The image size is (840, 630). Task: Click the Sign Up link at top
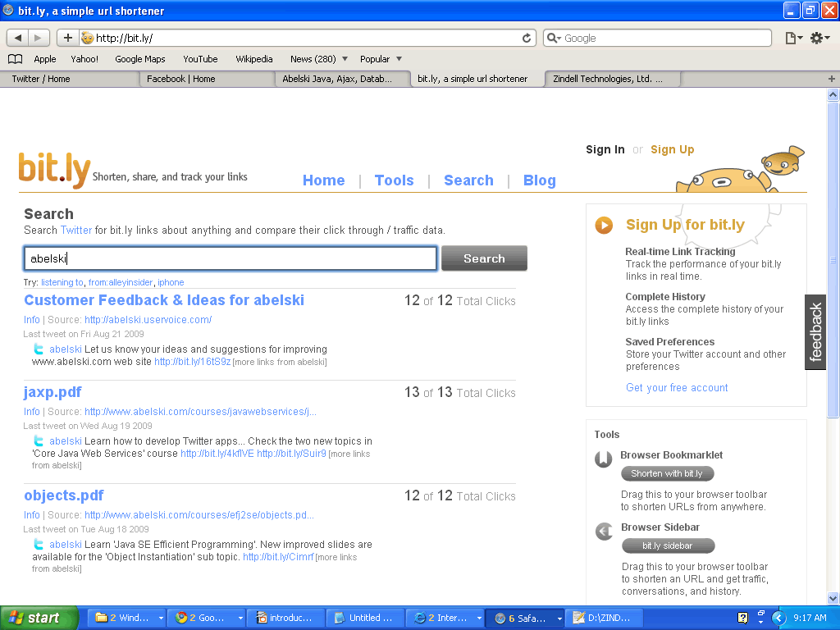tap(673, 149)
